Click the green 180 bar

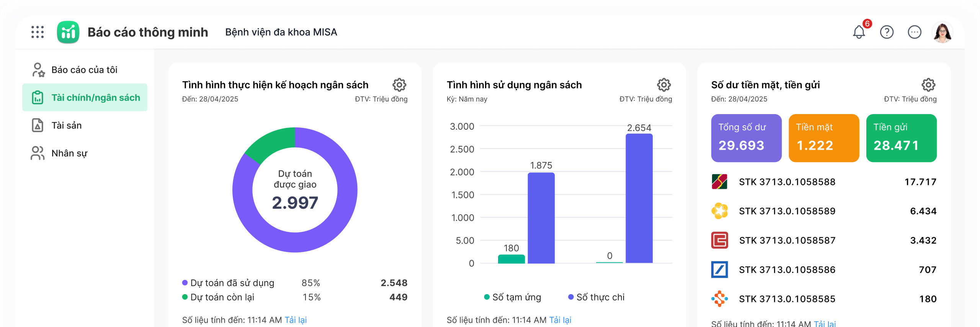511,259
